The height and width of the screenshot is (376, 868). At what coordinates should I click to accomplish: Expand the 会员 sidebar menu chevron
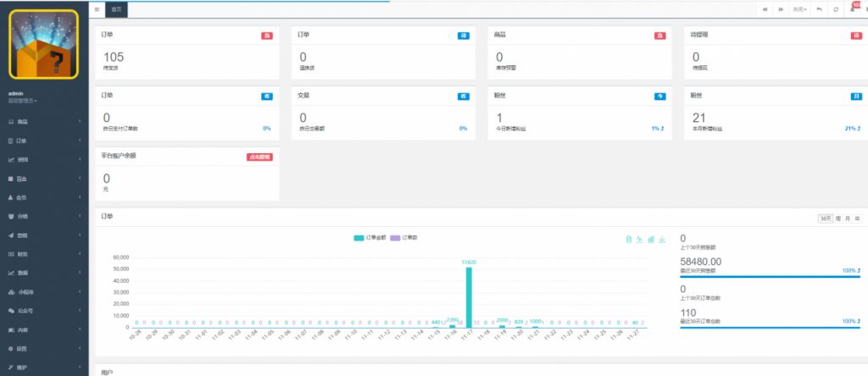point(80,197)
